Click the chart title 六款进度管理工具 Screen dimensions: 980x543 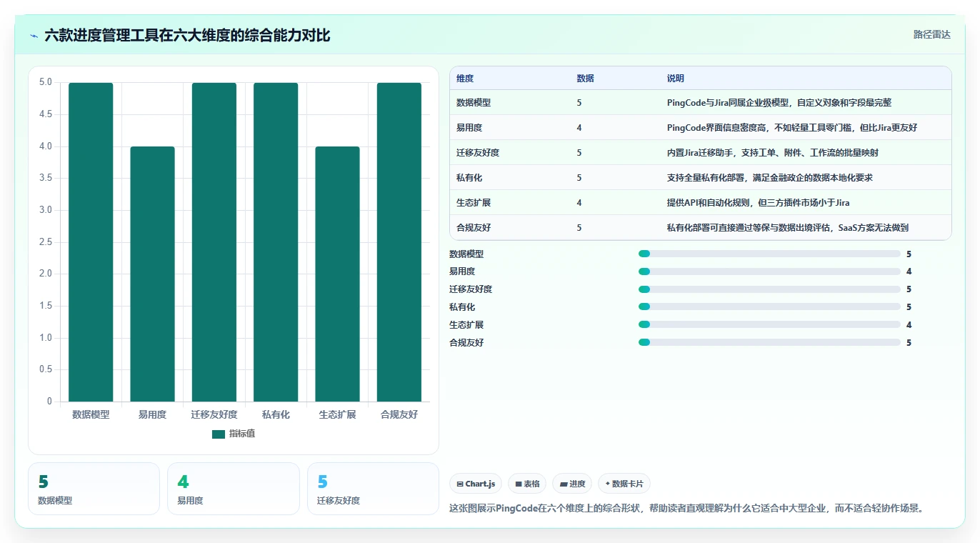(x=187, y=35)
